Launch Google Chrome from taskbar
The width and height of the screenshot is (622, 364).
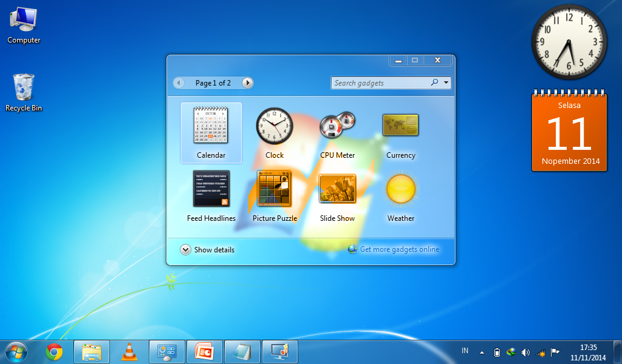coord(54,352)
